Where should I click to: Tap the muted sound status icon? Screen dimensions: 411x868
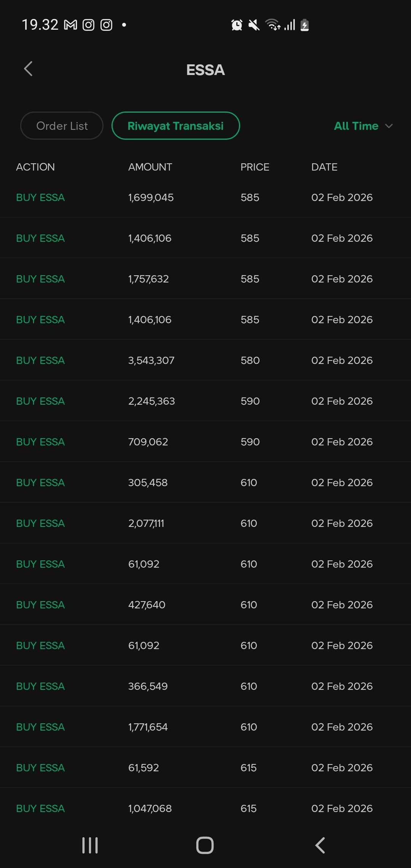tap(254, 25)
